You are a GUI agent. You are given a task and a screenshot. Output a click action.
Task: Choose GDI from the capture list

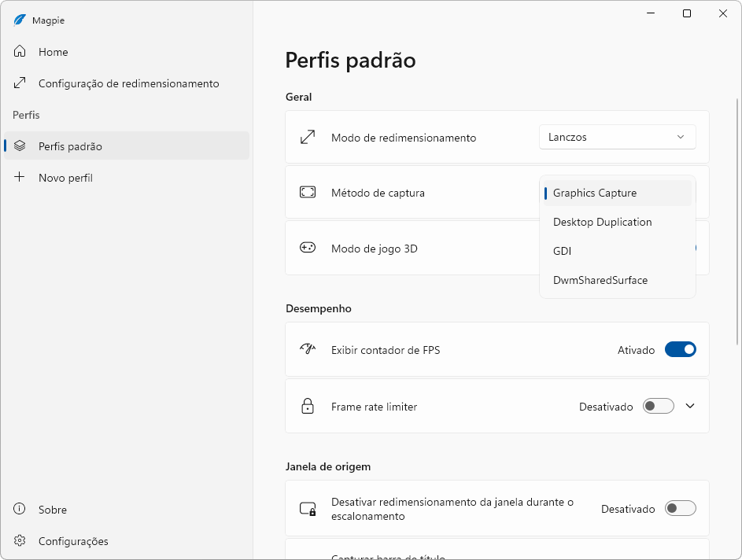563,251
